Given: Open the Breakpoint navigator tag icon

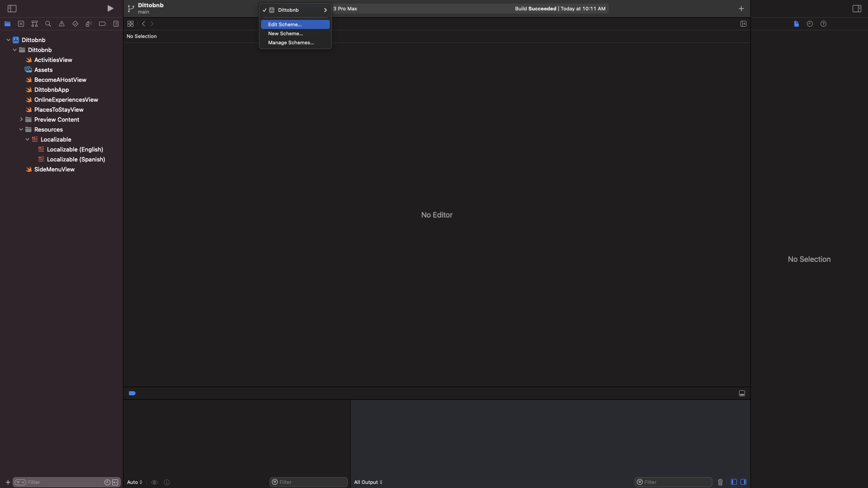Looking at the screenshot, I should (x=102, y=24).
